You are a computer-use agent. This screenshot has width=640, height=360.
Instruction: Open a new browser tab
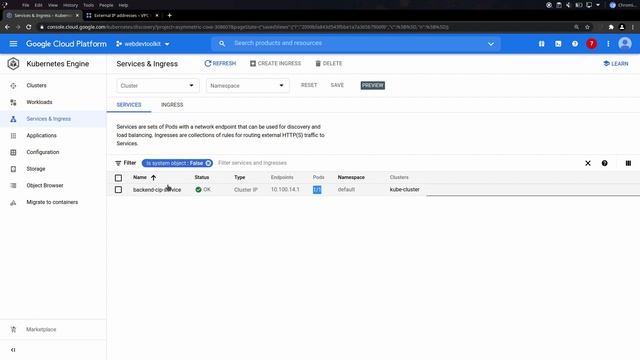[x=169, y=16]
